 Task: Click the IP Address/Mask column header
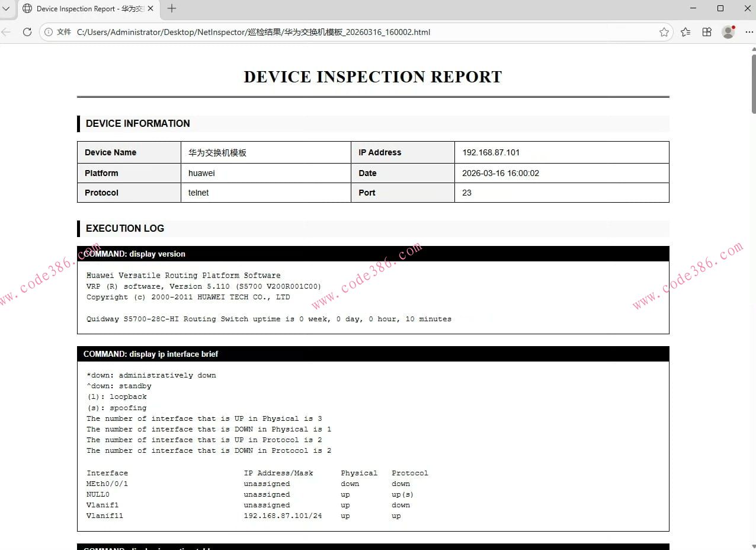[278, 473]
